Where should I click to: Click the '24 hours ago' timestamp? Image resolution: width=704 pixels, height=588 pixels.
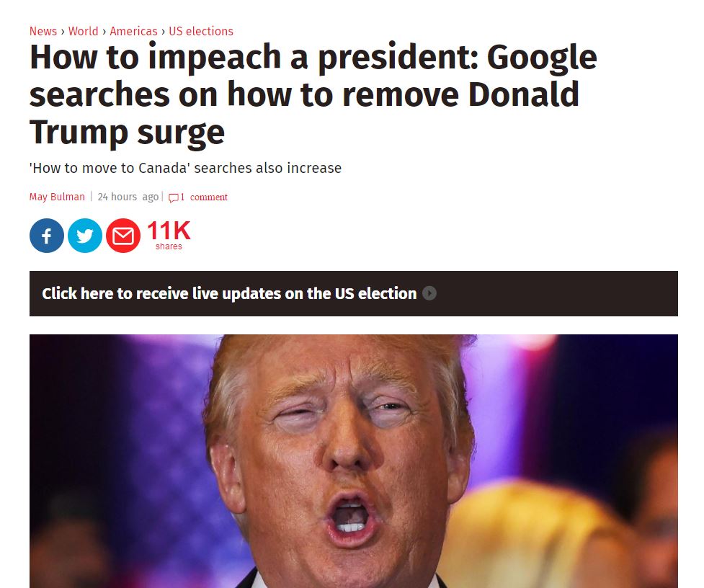tap(128, 197)
